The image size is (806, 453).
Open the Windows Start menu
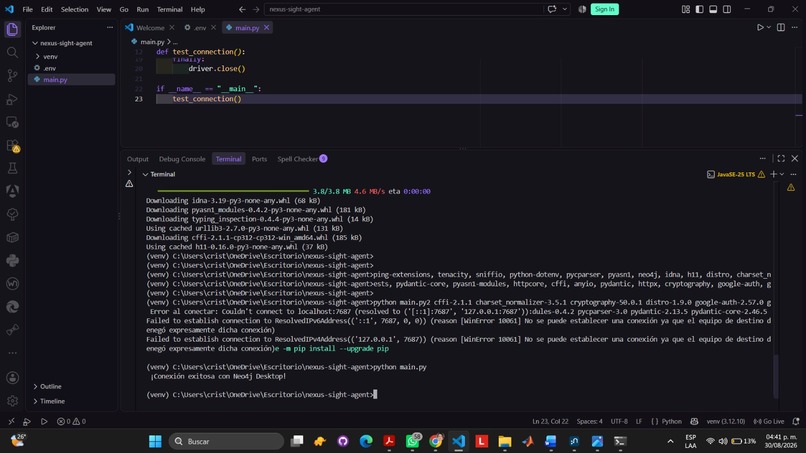click(x=155, y=441)
